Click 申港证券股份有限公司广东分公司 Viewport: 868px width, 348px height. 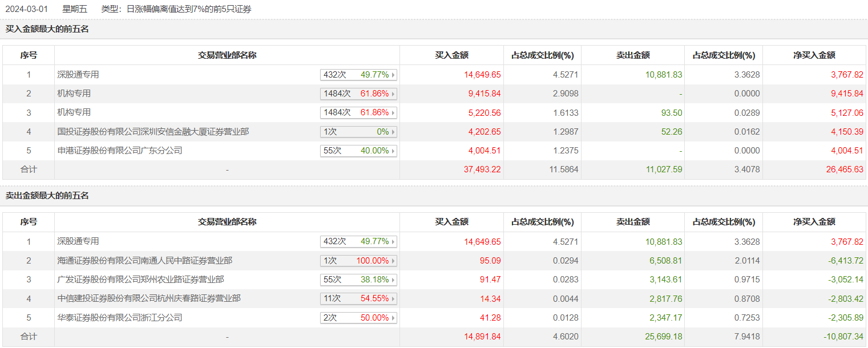tap(120, 151)
